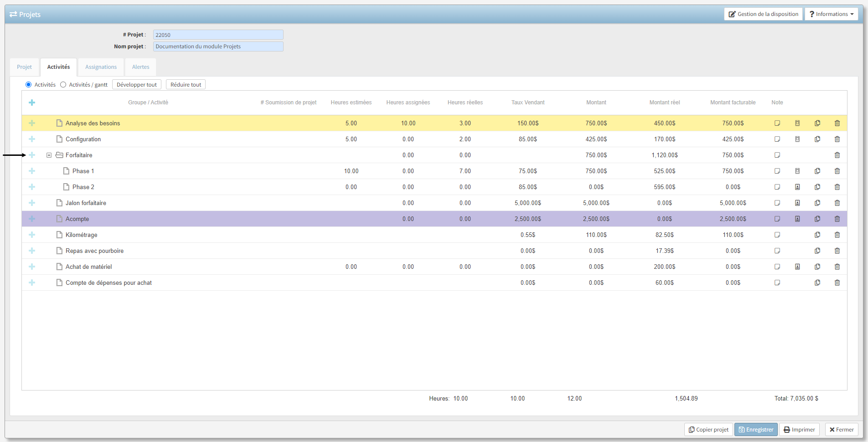The image size is (868, 442).
Task: Click plus icon on Kilométrage row
Action: 32,235
